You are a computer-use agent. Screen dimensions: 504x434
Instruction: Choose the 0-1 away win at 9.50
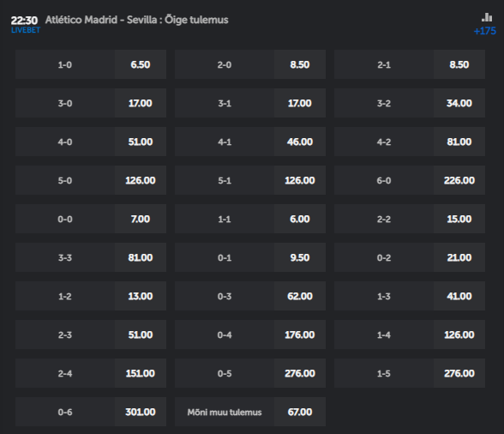[x=250, y=257]
